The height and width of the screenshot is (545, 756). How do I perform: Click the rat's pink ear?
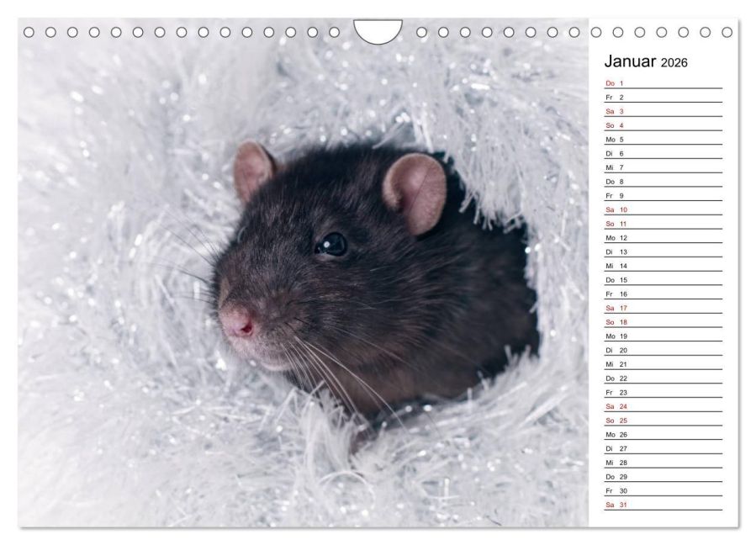tap(416, 192)
